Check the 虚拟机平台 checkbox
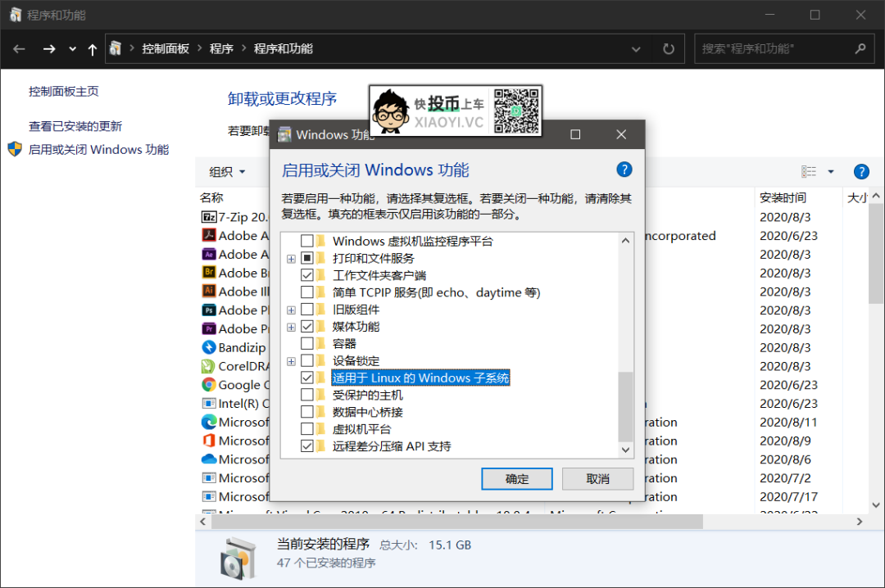885x588 pixels. click(307, 429)
